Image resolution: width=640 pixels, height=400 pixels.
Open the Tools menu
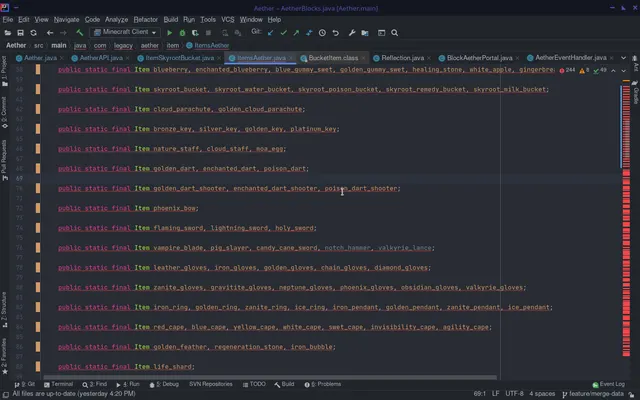click(208, 19)
